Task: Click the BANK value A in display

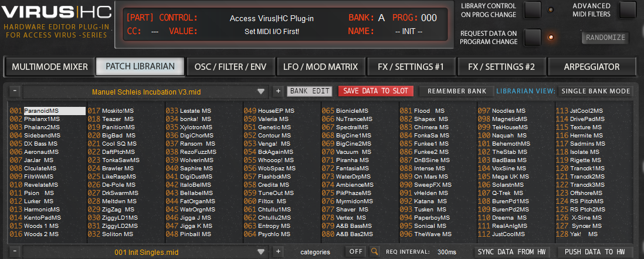Action: pyautogui.click(x=381, y=18)
